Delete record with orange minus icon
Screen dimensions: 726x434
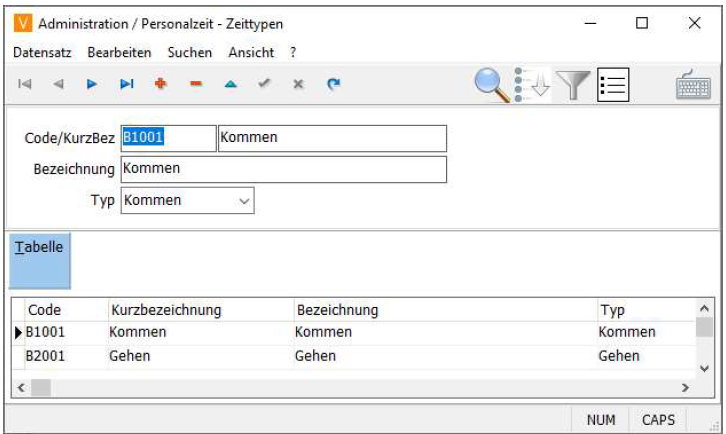196,84
